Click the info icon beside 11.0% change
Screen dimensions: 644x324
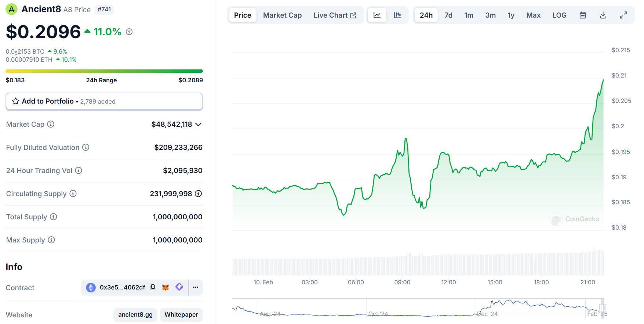coord(129,32)
